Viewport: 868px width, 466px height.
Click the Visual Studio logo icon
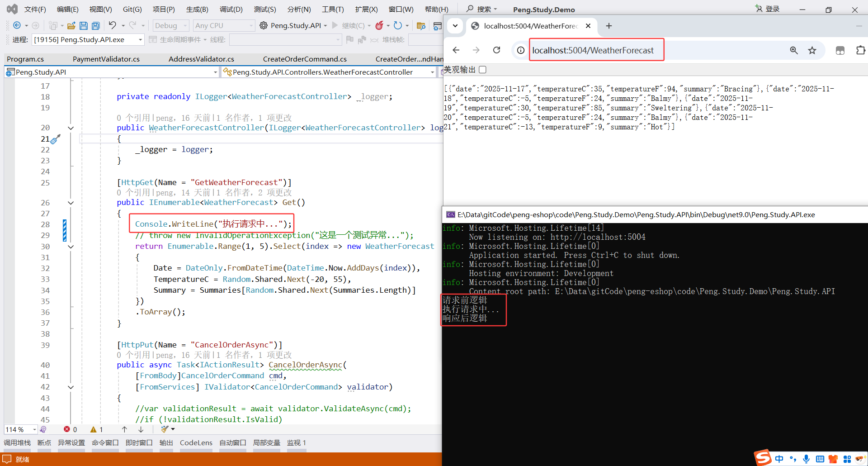[12, 9]
